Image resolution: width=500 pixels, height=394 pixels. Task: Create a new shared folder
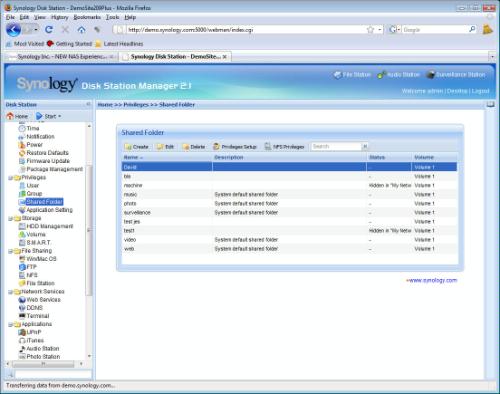pos(137,147)
